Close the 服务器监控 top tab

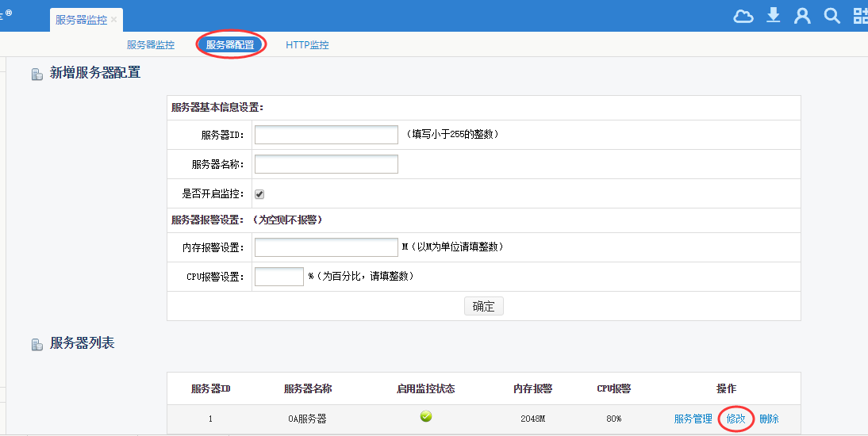(114, 20)
